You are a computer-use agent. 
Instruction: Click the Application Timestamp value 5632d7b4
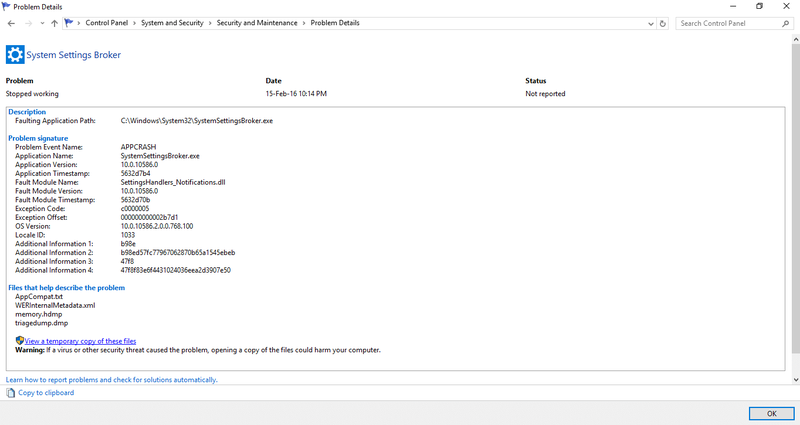[x=135, y=173]
